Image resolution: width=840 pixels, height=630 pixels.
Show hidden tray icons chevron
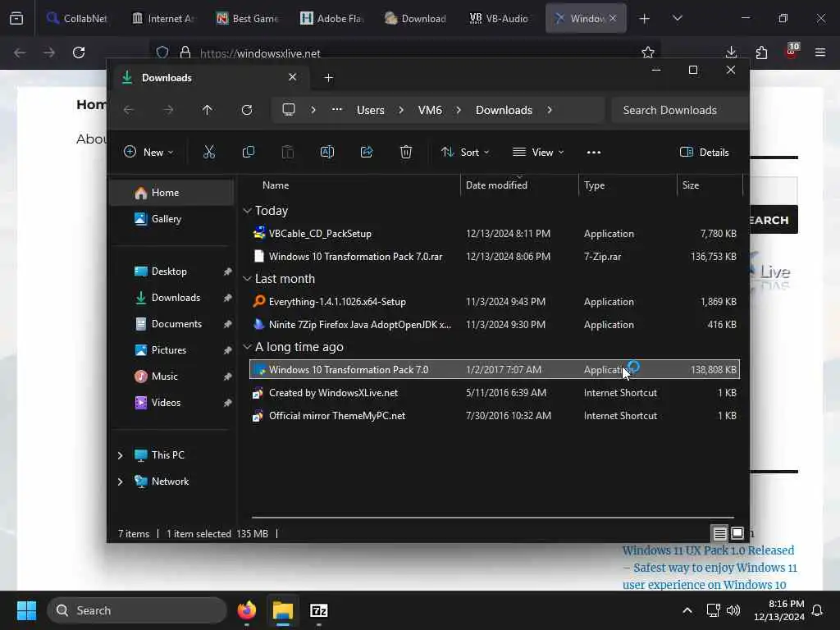[x=687, y=610]
